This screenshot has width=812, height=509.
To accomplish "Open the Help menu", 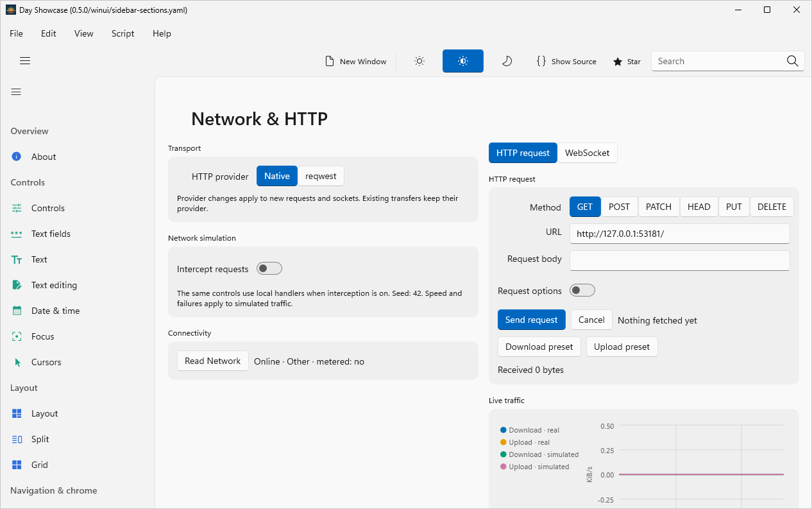I will tap(162, 33).
